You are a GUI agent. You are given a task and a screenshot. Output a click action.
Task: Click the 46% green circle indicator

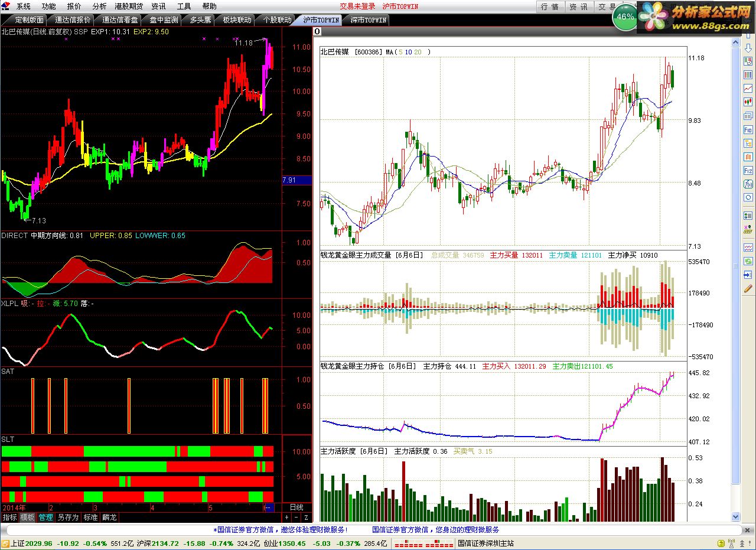click(625, 17)
